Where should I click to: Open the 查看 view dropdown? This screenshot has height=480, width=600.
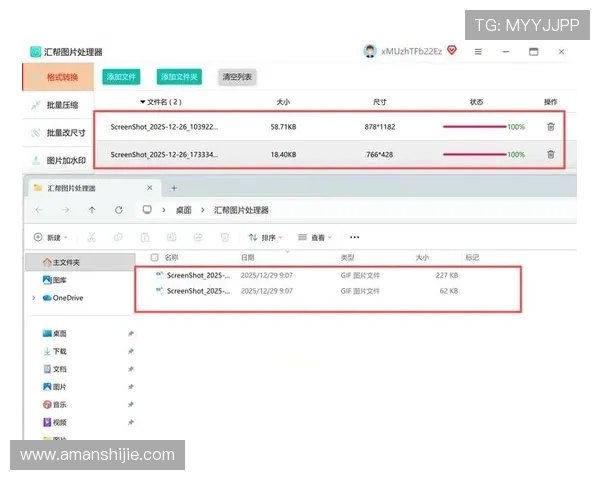coord(315,237)
